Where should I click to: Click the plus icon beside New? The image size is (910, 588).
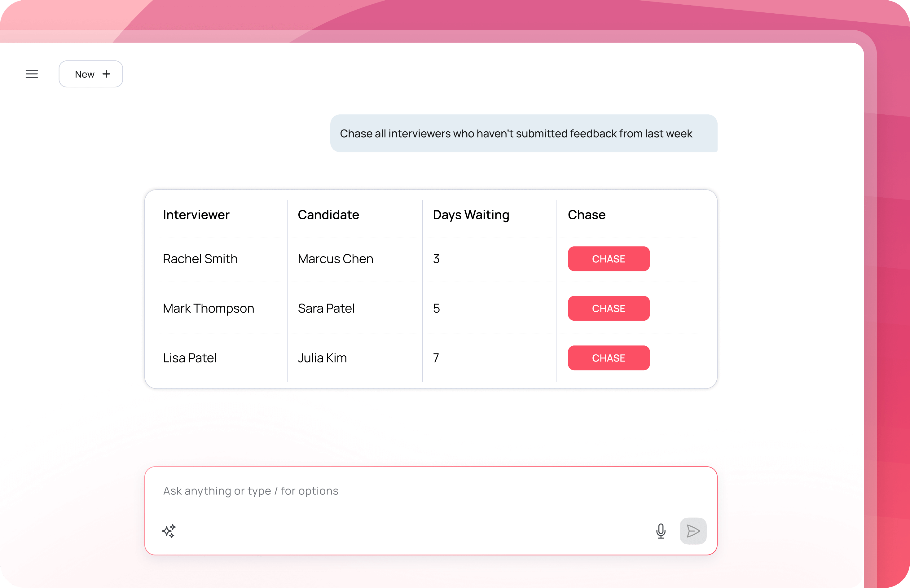click(x=106, y=74)
